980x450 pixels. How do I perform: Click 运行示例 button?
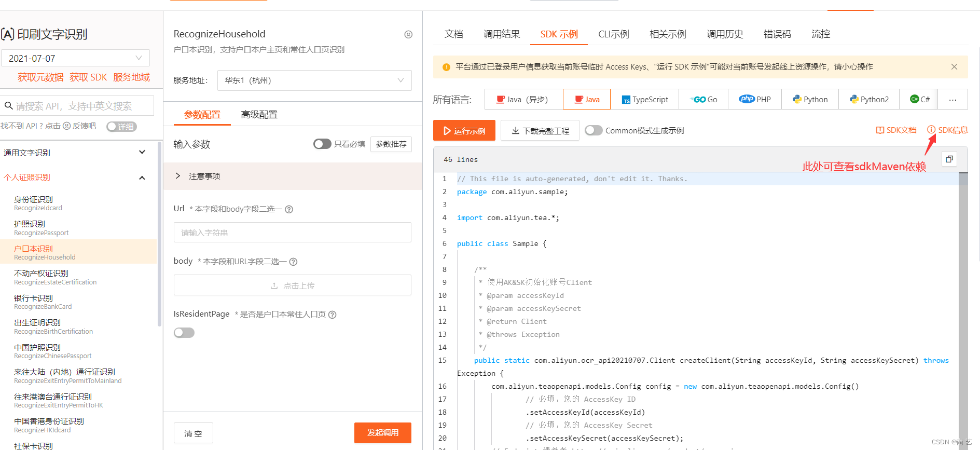(x=464, y=130)
